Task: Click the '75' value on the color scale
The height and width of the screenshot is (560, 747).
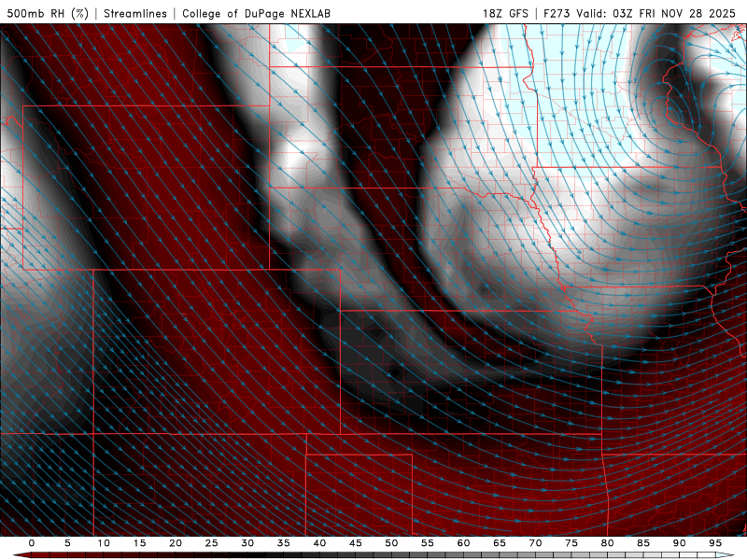Action: [x=571, y=543]
